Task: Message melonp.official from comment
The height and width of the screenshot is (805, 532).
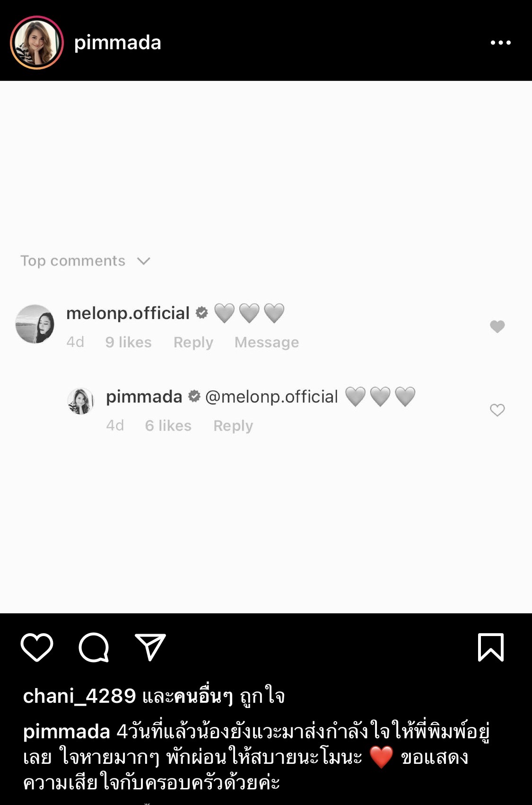Action: (266, 342)
